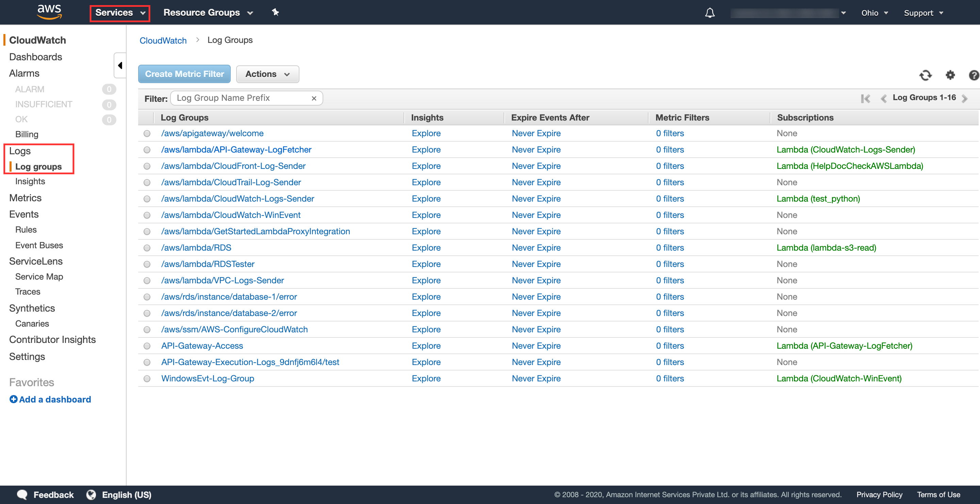Open Dashboards in the sidebar

pyautogui.click(x=35, y=57)
